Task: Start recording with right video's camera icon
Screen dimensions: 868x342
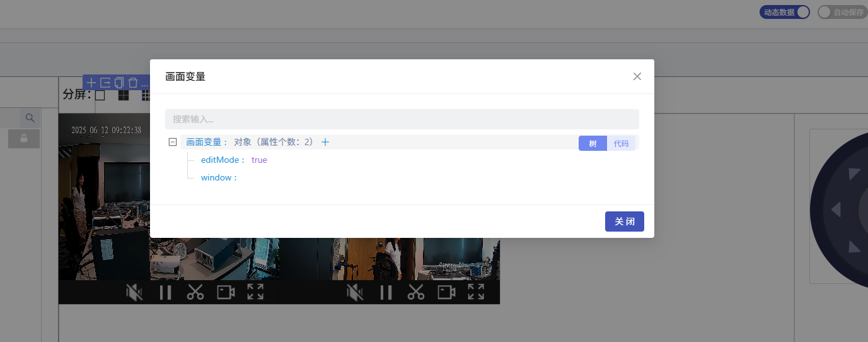Action: [x=446, y=292]
